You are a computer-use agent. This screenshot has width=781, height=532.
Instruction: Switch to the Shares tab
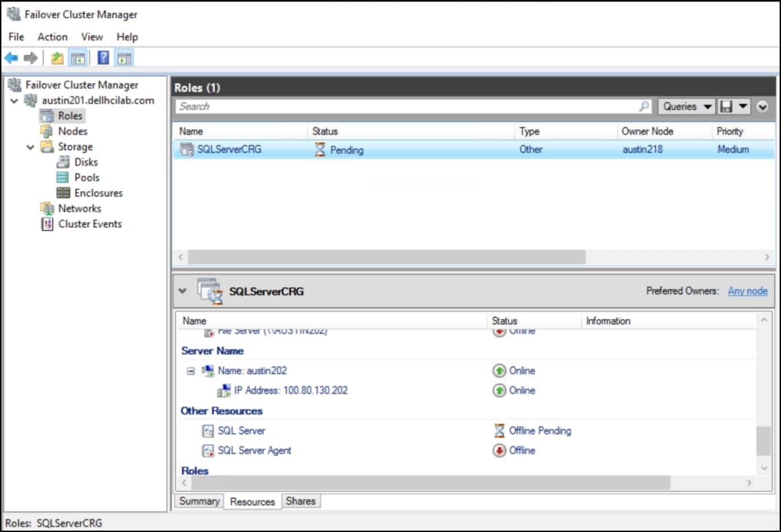tap(301, 501)
